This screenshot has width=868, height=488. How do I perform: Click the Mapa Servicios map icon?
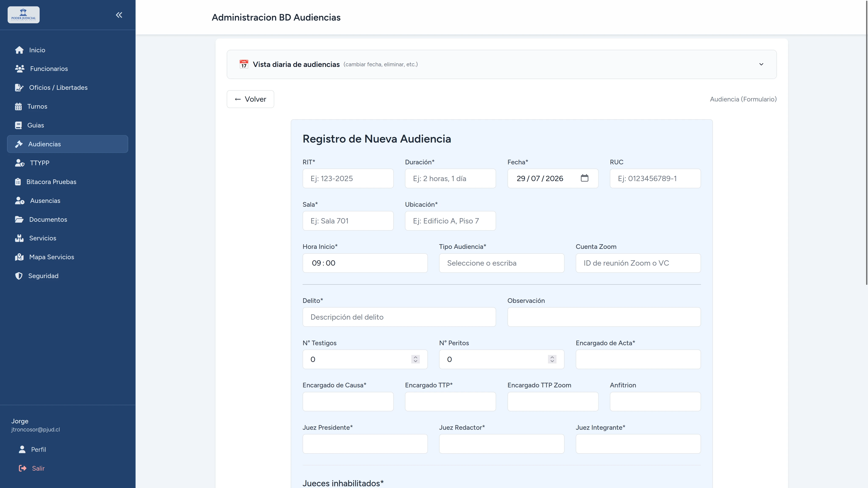(x=19, y=257)
